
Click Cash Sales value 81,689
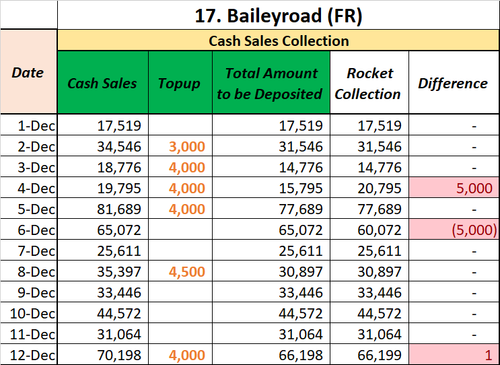103,209
